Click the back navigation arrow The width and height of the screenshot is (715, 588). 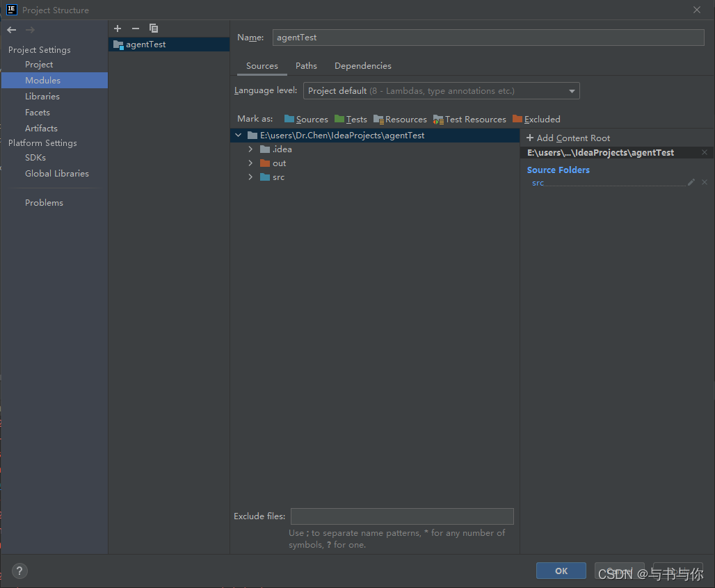pyautogui.click(x=11, y=29)
